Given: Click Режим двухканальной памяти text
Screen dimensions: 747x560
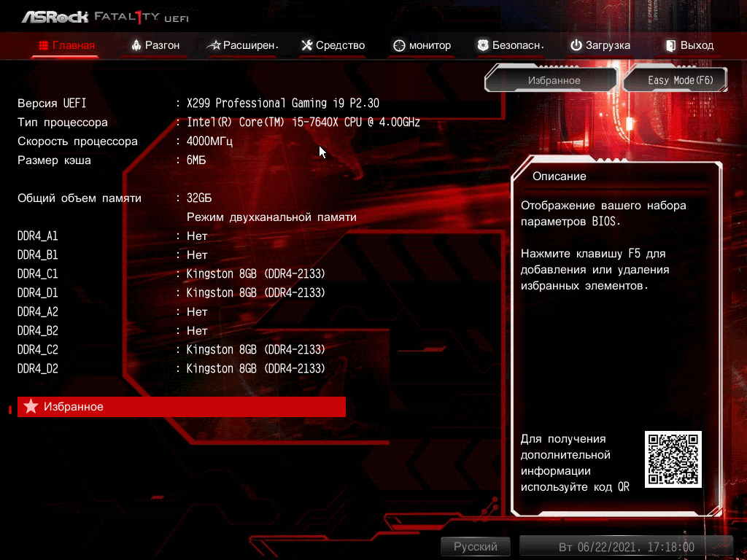Looking at the screenshot, I should [x=271, y=217].
